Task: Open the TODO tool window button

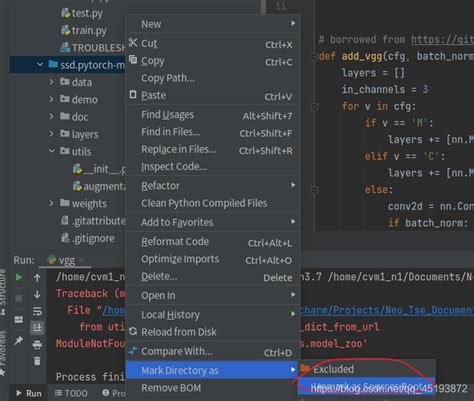Action: pos(71,393)
